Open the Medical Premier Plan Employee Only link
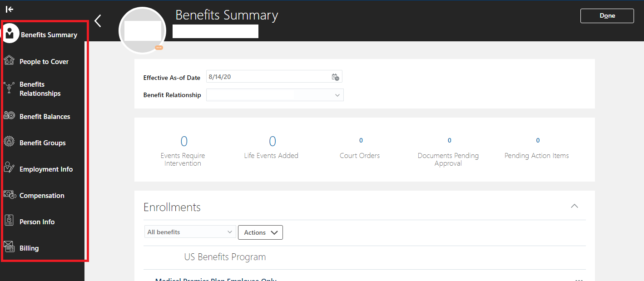644x281 pixels. 215,279
